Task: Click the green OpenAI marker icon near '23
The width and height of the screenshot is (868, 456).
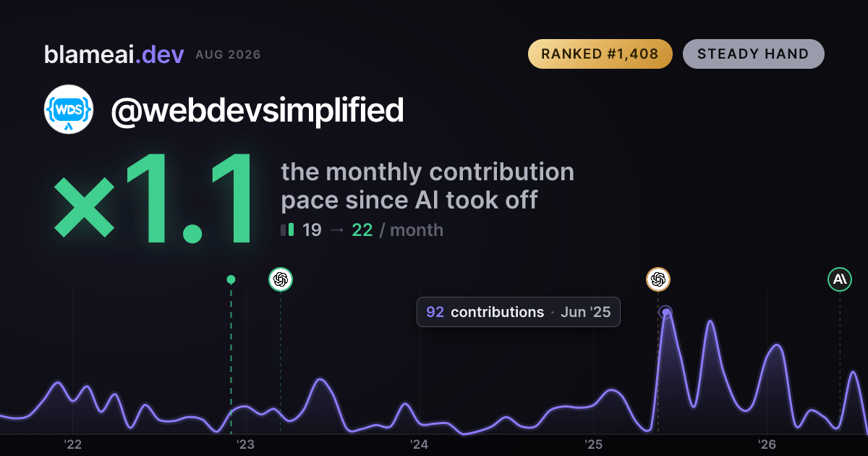Action: click(281, 279)
